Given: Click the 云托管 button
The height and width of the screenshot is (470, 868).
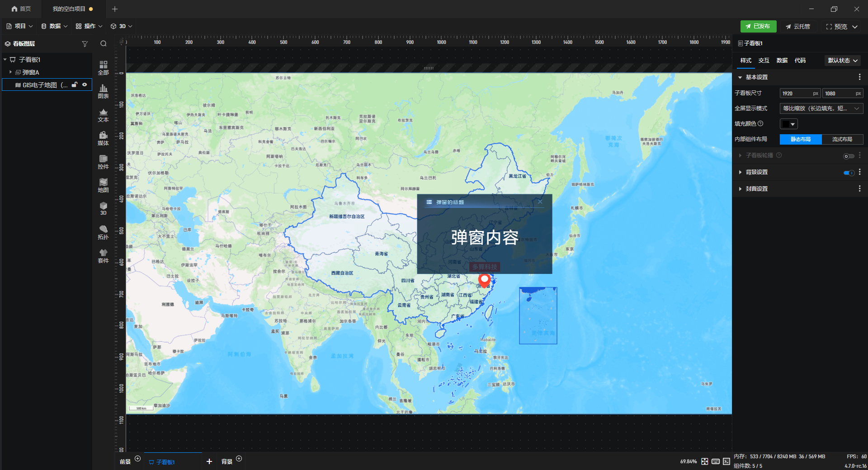Looking at the screenshot, I should (798, 27).
